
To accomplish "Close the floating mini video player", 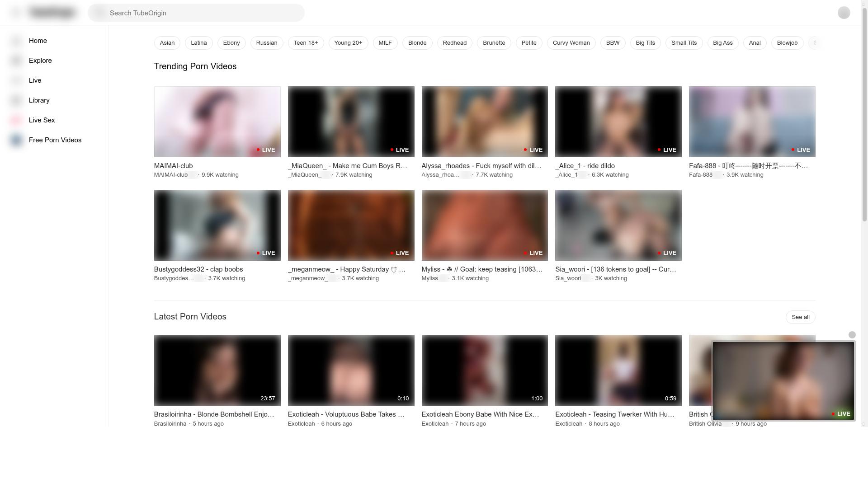I will tap(852, 335).
